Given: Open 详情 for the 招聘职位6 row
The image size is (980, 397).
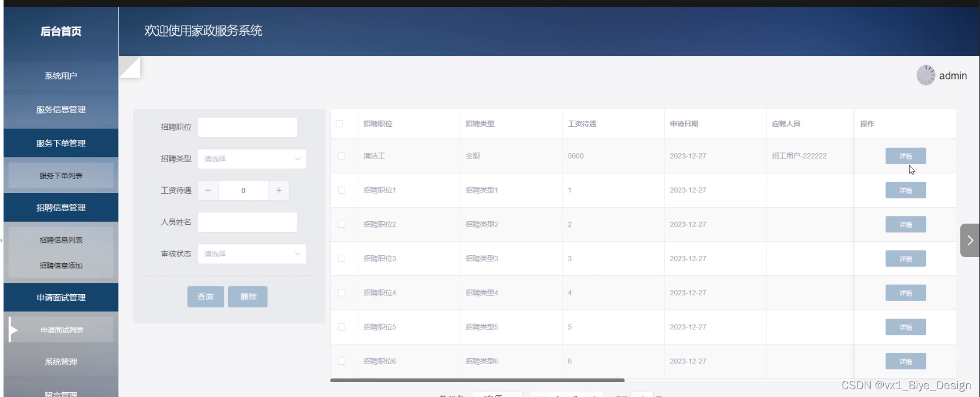Looking at the screenshot, I should 905,361.
